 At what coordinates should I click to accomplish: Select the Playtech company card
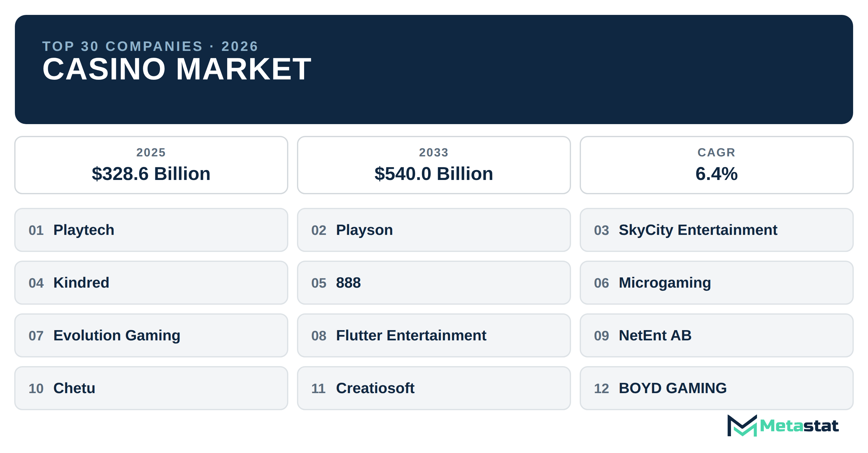point(151,230)
